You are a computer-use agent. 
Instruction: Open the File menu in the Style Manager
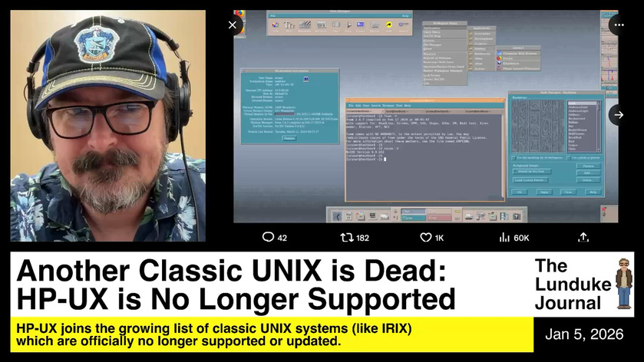pos(272,15)
